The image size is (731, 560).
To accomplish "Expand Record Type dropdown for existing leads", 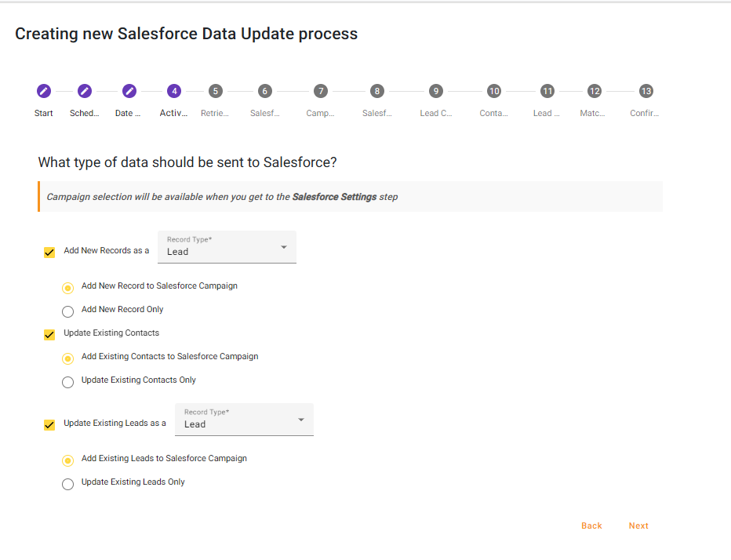I will [244, 420].
